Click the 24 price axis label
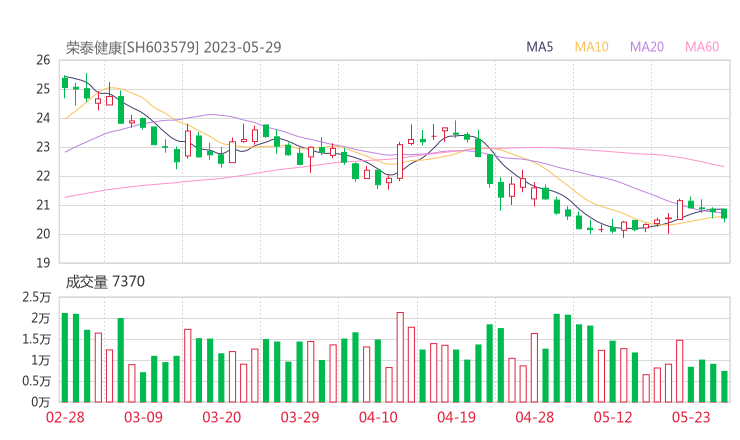 click(43, 118)
